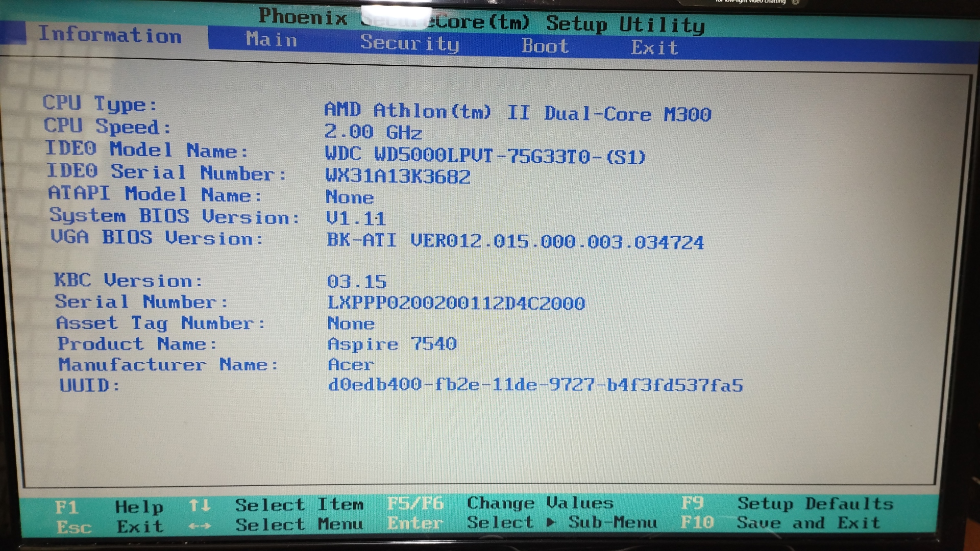
Task: Click the Change Values legend entry
Action: [x=540, y=503]
